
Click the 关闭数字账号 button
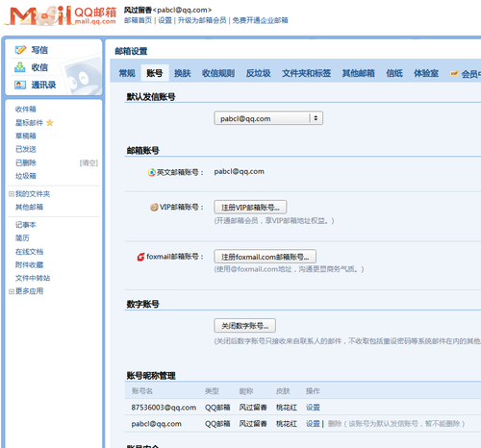(x=245, y=326)
